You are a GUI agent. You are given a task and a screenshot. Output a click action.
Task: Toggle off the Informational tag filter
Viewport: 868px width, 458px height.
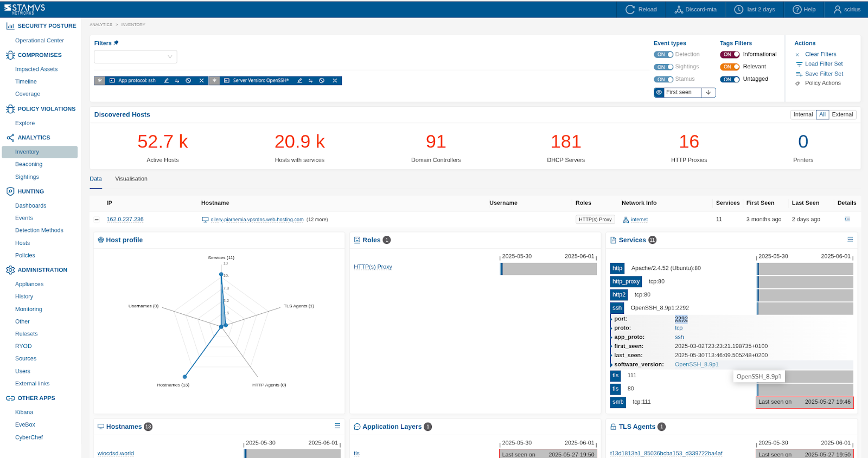(x=730, y=55)
